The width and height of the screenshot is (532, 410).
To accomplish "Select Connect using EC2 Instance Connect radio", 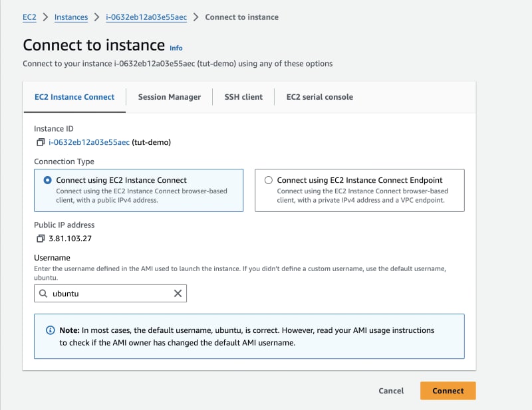I will [x=47, y=180].
